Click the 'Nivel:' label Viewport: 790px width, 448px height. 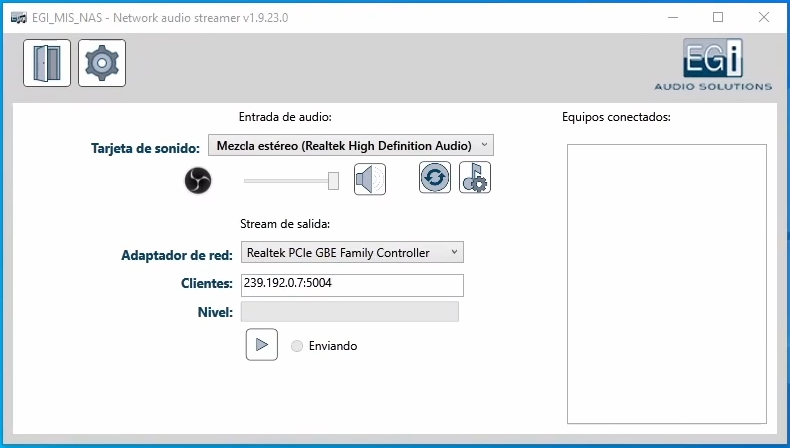[x=215, y=312]
